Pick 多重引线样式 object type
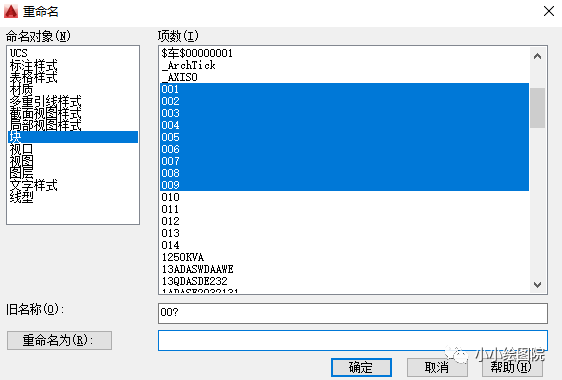This screenshot has width=562, height=380. pos(46,101)
